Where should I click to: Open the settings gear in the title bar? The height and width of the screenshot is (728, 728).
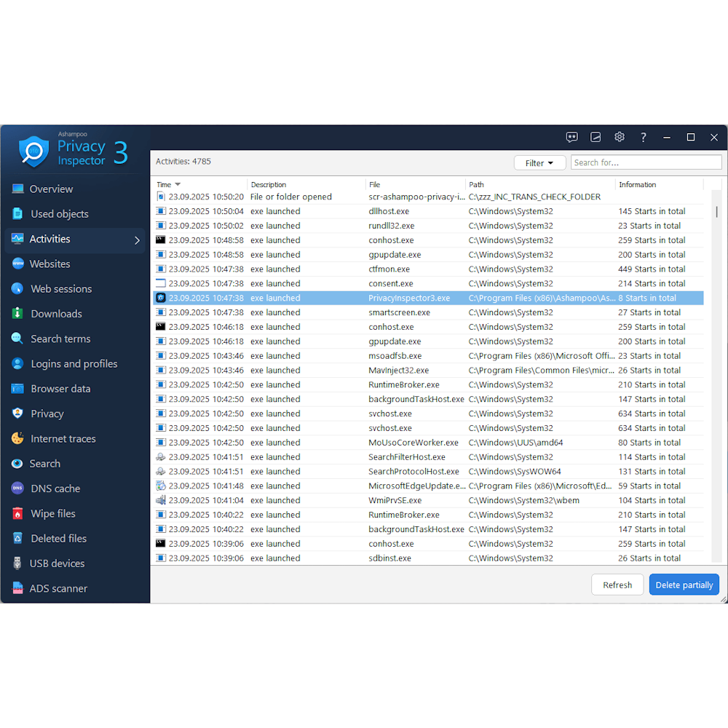[620, 137]
